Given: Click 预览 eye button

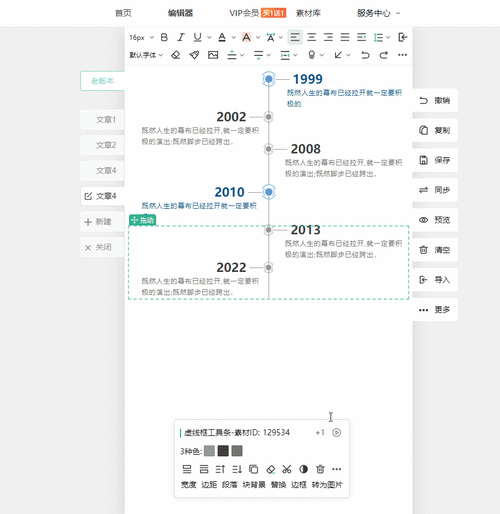Looking at the screenshot, I should pos(435,220).
